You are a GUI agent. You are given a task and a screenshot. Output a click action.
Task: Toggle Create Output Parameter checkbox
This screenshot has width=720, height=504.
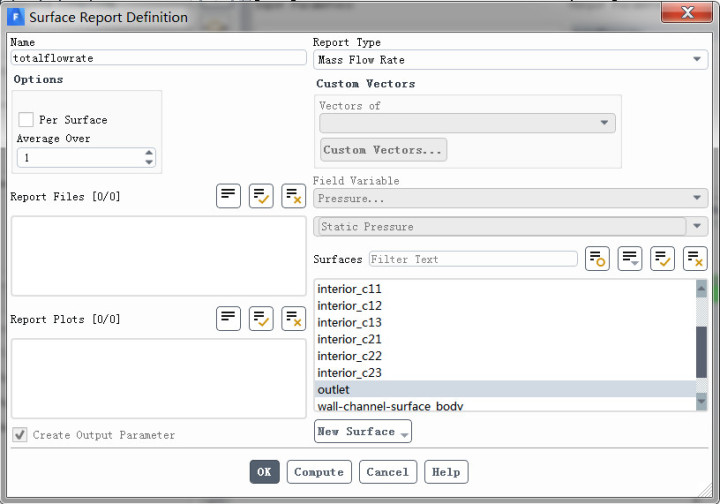tap(20, 434)
